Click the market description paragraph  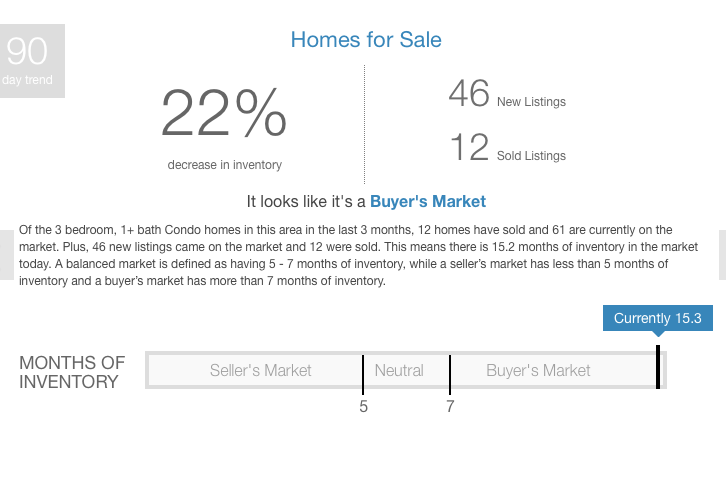358,255
